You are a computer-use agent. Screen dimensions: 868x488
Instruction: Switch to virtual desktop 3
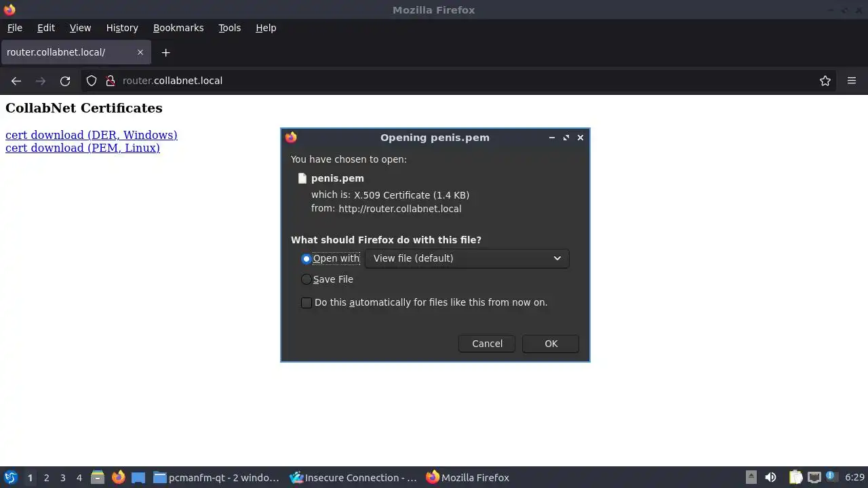click(62, 478)
